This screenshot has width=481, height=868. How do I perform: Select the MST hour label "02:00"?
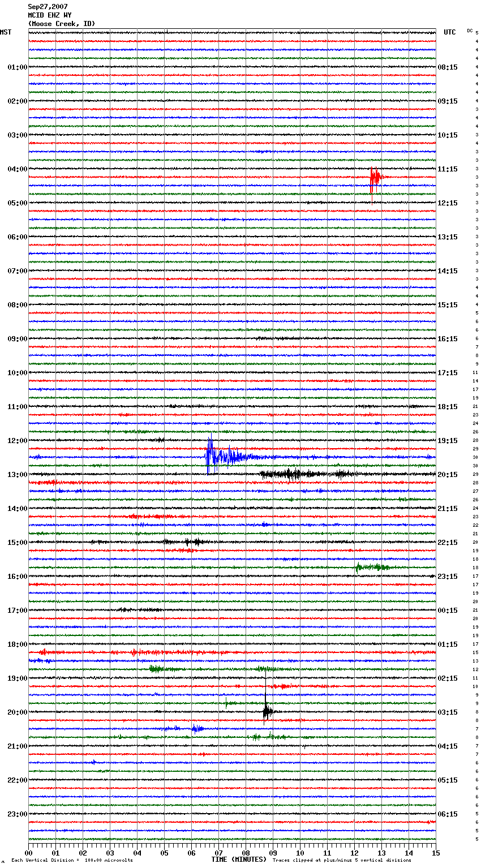(x=18, y=101)
